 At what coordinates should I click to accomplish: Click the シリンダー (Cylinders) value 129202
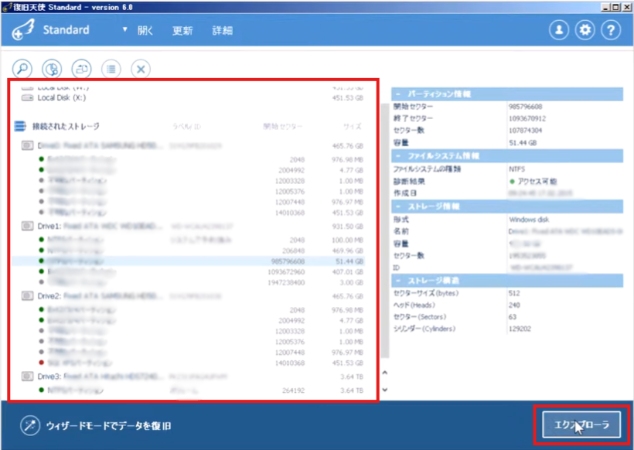tap(520, 329)
